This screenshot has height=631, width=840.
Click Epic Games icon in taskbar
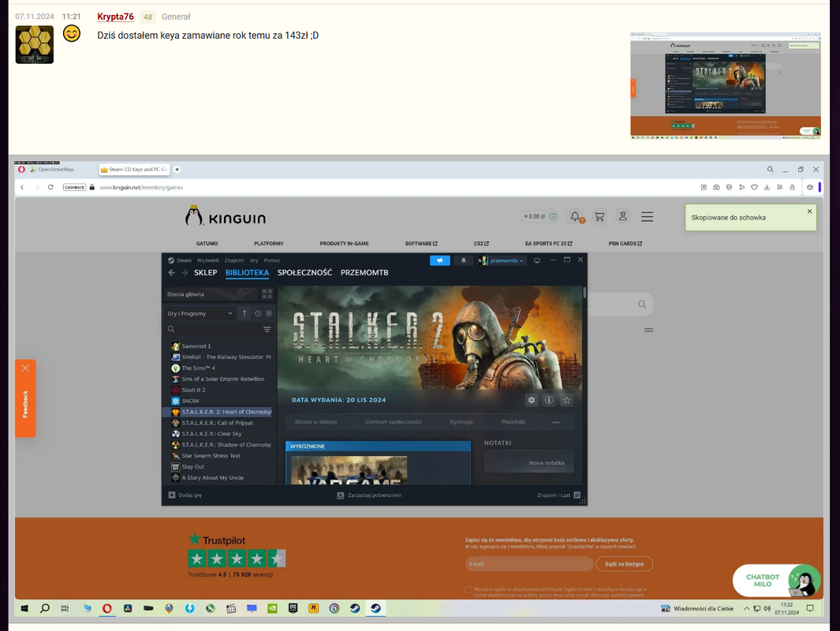293,608
